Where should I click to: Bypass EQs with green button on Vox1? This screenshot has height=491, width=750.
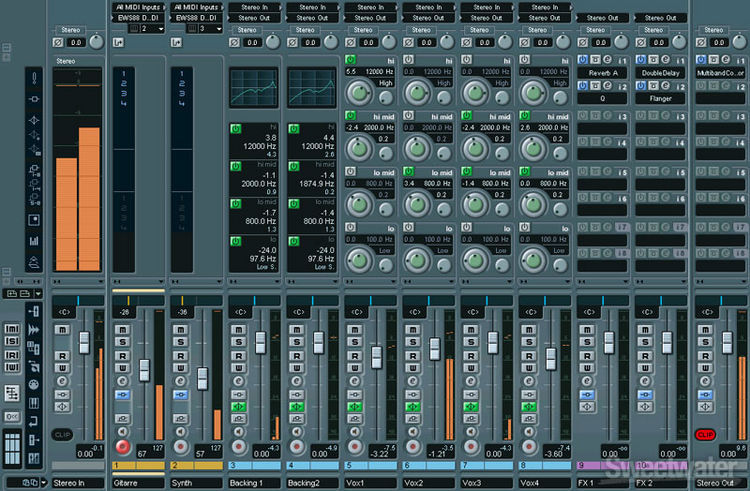click(354, 406)
